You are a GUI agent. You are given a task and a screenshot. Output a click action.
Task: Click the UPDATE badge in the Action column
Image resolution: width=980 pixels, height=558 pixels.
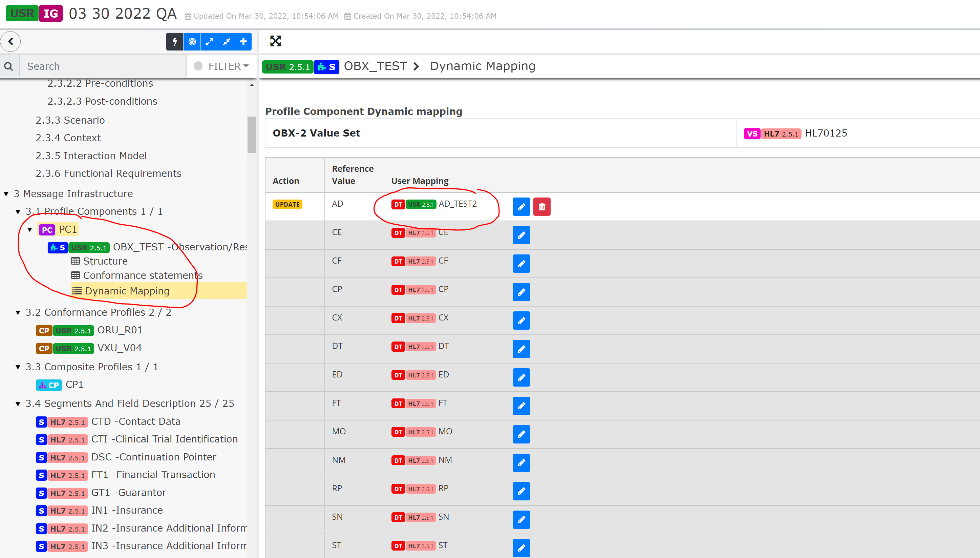tap(287, 204)
